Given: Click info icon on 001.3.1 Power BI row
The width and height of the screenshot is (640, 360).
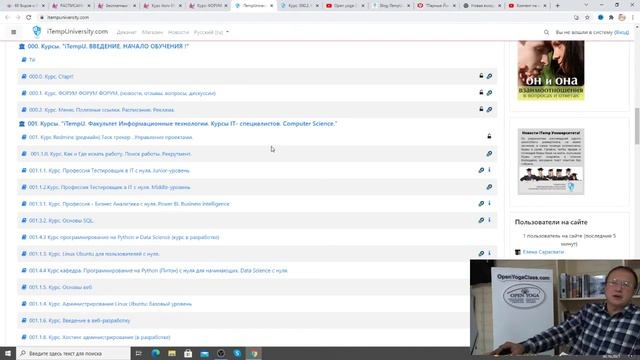Looking at the screenshot, I should click(489, 203).
